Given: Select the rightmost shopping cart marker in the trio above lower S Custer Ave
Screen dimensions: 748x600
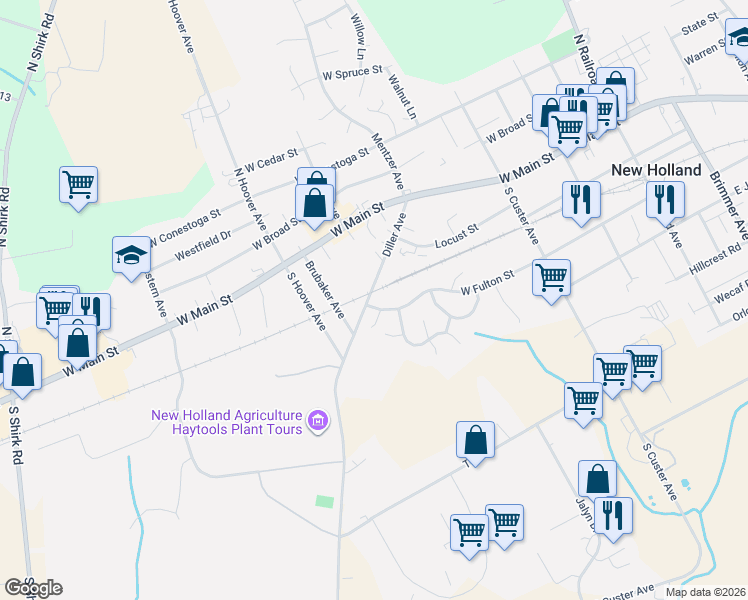Looking at the screenshot, I should pos(646,366).
